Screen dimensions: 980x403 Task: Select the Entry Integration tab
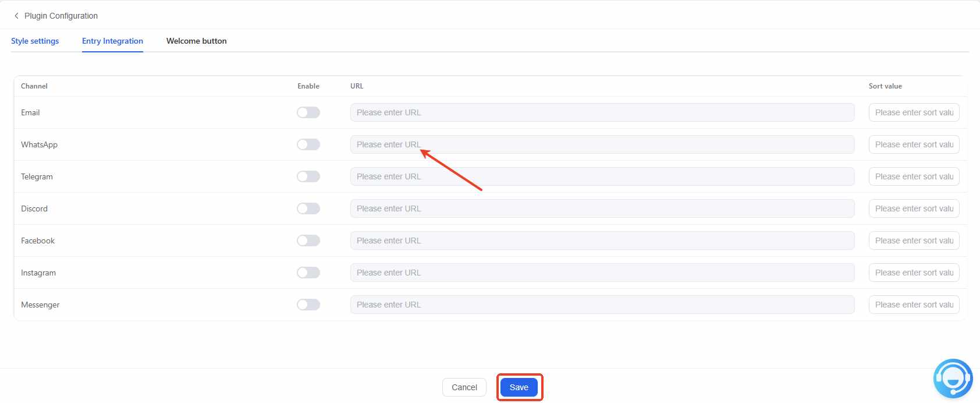(x=112, y=41)
